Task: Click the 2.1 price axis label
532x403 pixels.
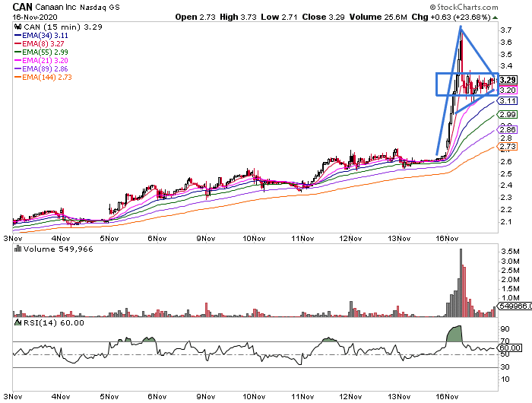Action: click(x=506, y=222)
